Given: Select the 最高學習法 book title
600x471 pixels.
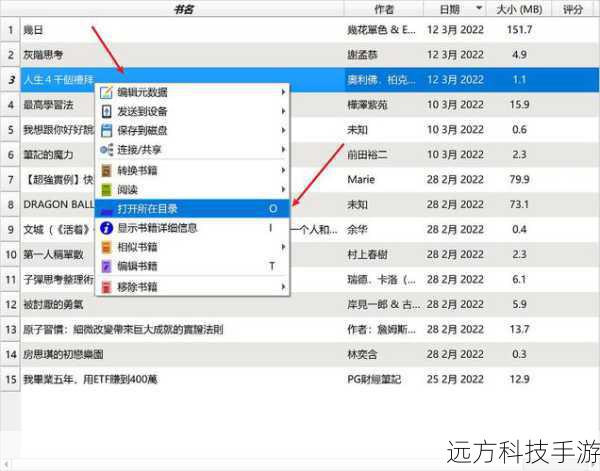Looking at the screenshot, I should tap(48, 105).
